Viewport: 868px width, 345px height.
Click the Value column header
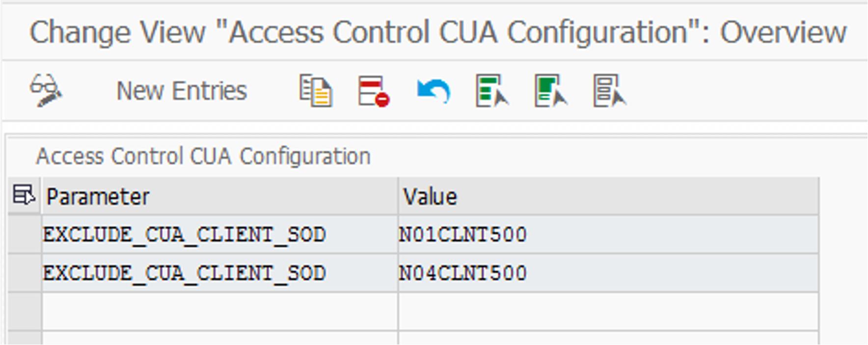[x=608, y=197]
